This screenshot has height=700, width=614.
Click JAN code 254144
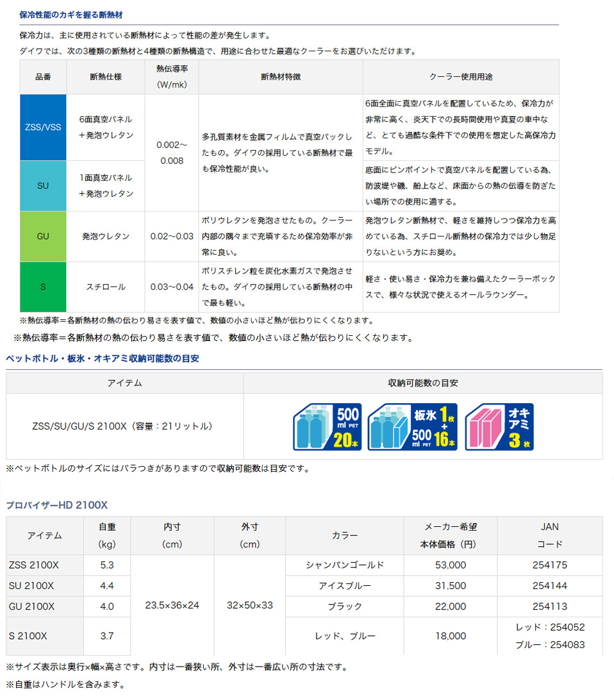pyautogui.click(x=550, y=586)
